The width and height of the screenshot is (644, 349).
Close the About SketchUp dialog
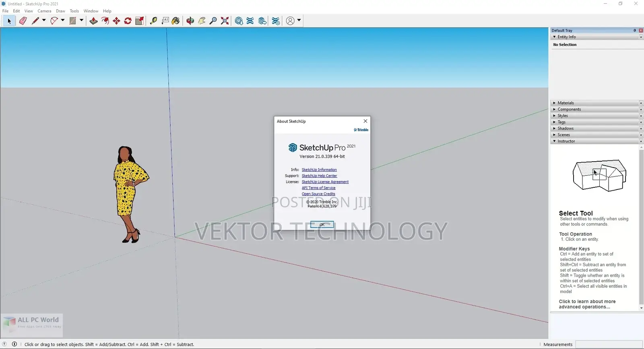click(365, 121)
